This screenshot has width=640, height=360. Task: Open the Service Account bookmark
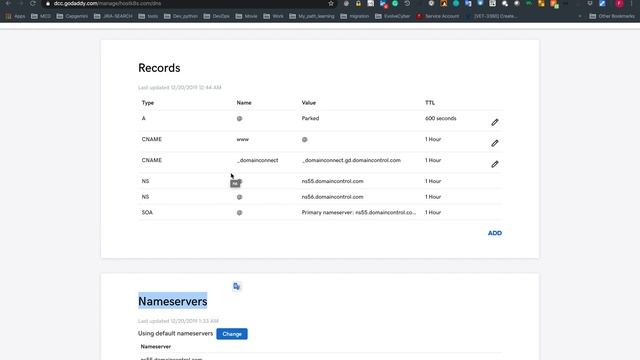click(438, 16)
